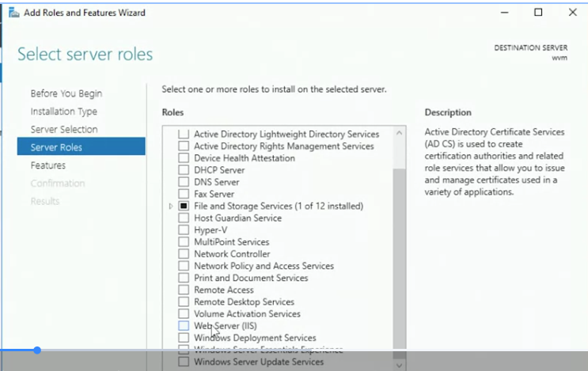Tick the Active Directory Lightweight Directory Services checkbox
This screenshot has height=371, width=588.
(184, 134)
